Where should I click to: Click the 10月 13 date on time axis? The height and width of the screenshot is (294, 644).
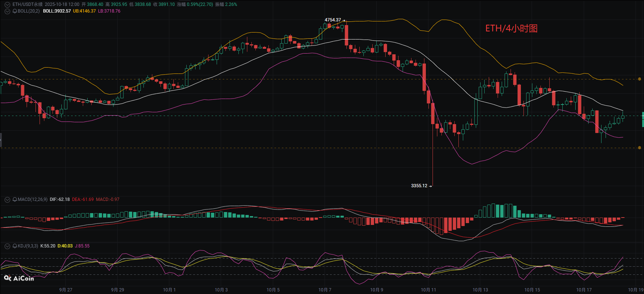pyautogui.click(x=480, y=290)
